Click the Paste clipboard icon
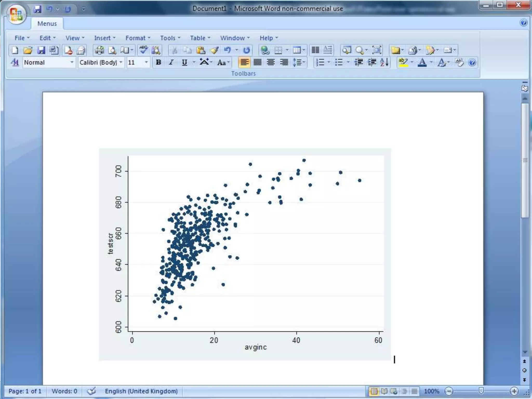 (x=201, y=50)
